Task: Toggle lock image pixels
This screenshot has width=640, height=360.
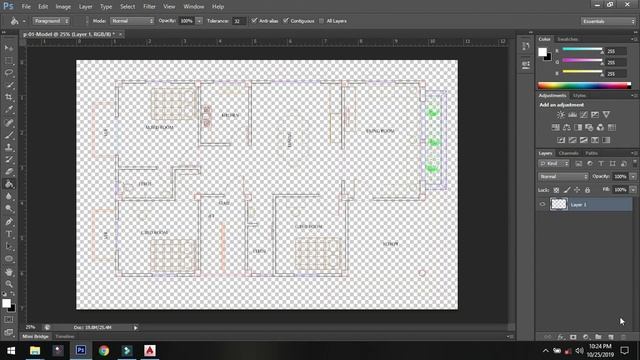Action: [x=567, y=190]
